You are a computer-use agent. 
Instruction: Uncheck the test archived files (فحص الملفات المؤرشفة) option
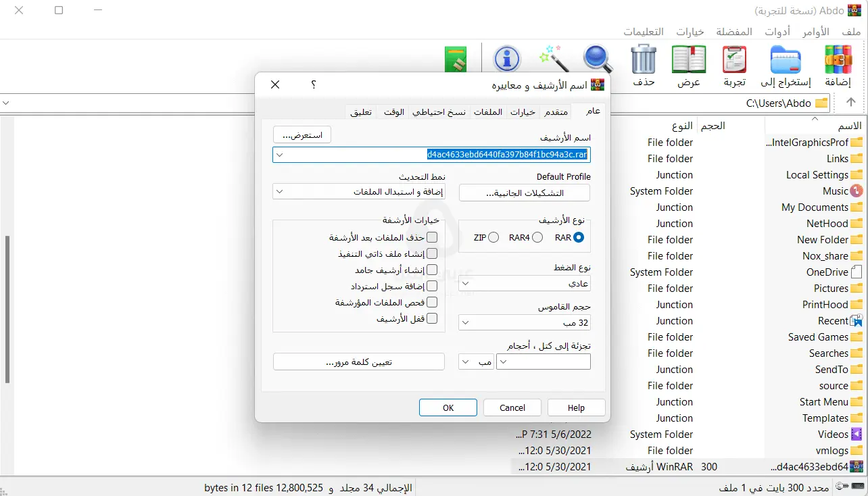click(431, 302)
